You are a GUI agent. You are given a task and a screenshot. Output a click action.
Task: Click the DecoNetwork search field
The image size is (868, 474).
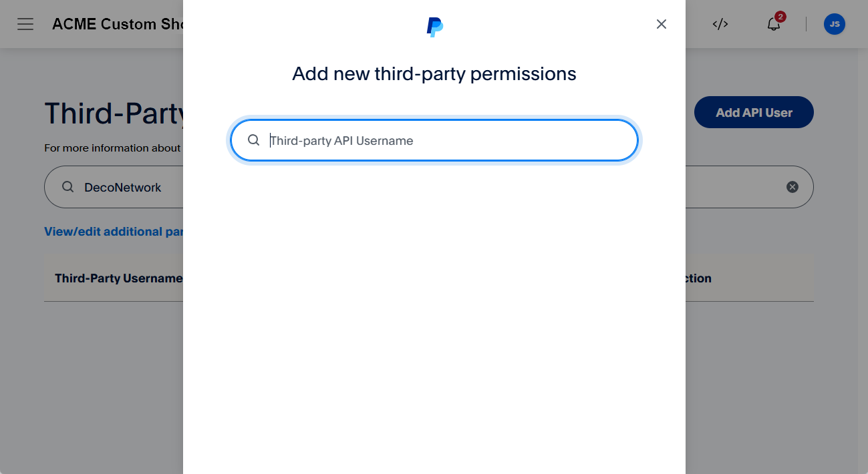(123, 187)
